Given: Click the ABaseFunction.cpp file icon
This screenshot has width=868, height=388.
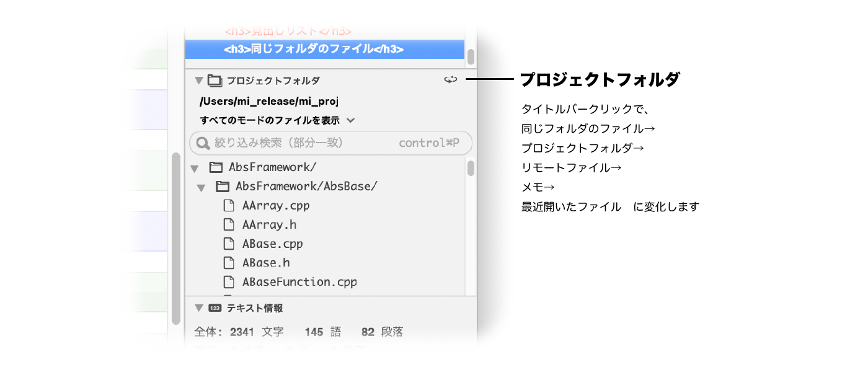Looking at the screenshot, I should click(x=229, y=282).
